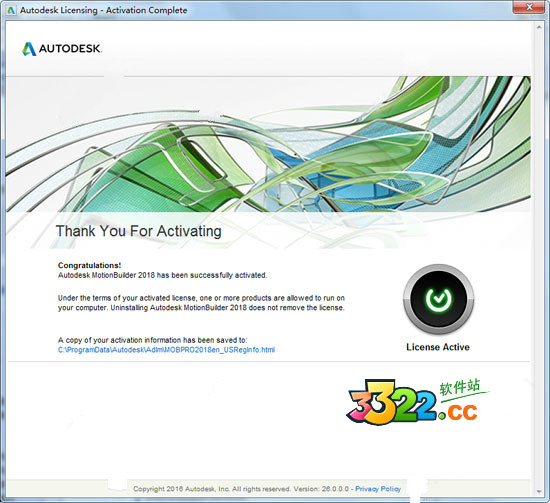Click the Autodesk title bar app icon
Image resolution: width=550 pixels, height=503 pixels.
tap(11, 10)
